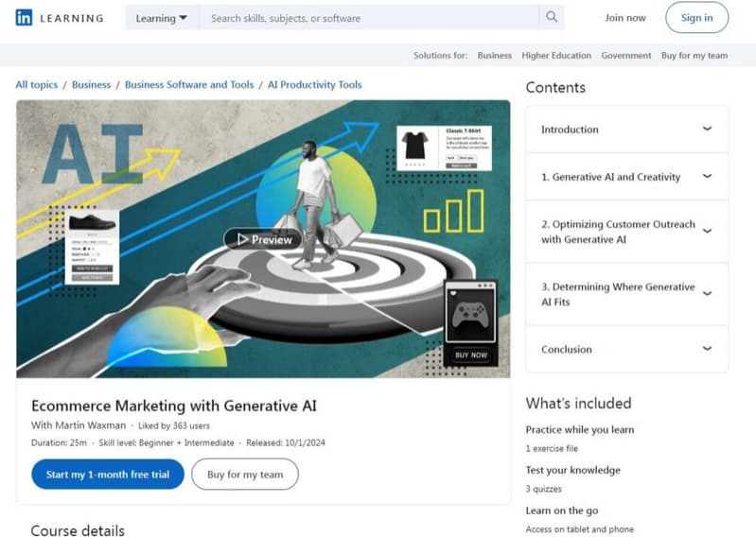This screenshot has height=537, width=756.
Task: Click the LEARNING wordmark text
Action: pos(72,18)
